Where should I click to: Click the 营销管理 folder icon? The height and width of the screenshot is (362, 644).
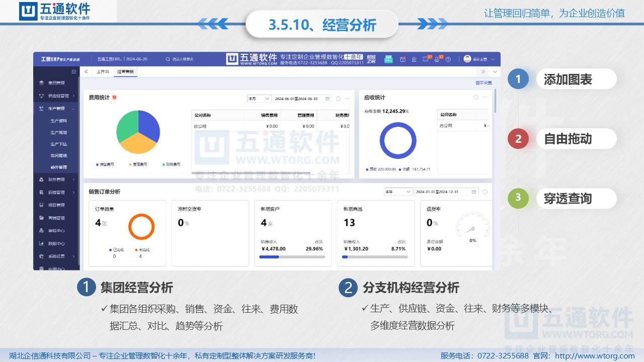[x=42, y=218]
